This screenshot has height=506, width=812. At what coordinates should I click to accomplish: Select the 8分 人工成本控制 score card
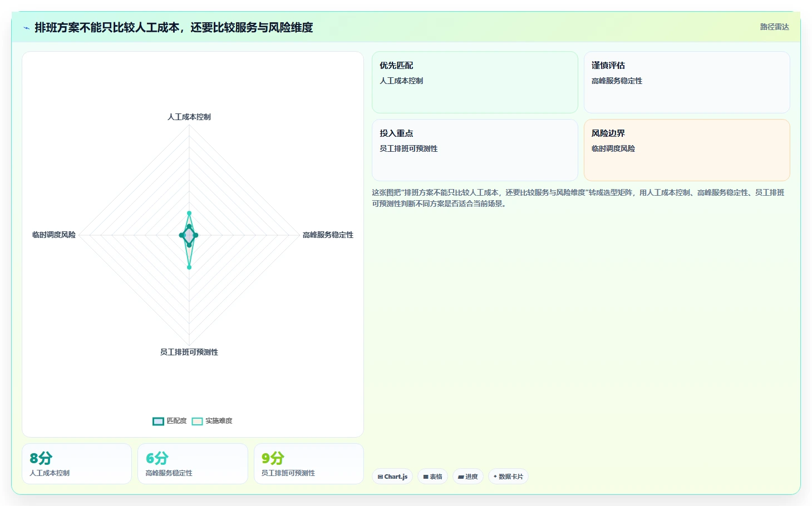tap(77, 464)
